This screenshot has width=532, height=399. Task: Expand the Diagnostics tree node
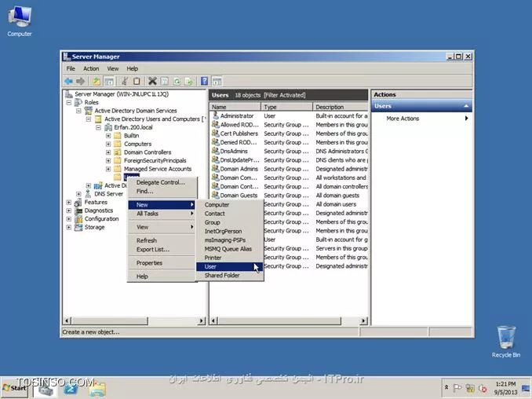click(69, 210)
